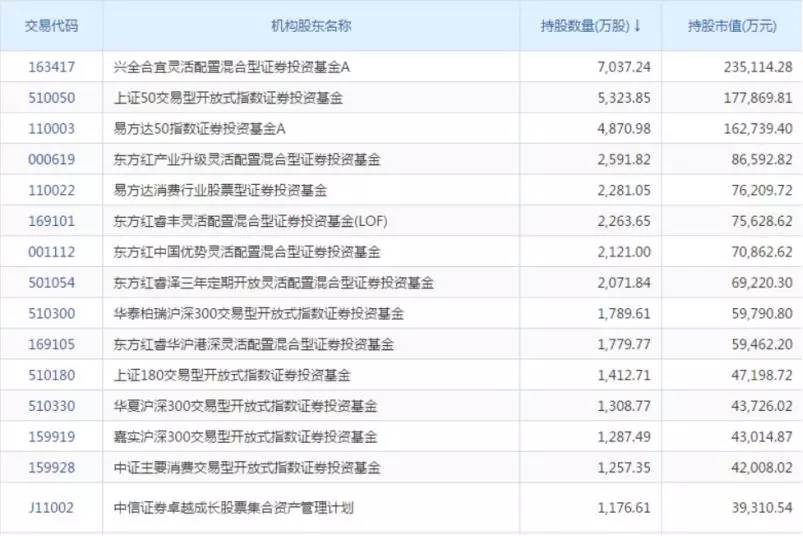Image resolution: width=803 pixels, height=536 pixels.
Task: Select 易方达50指数证券投资基金A name
Action: [199, 128]
